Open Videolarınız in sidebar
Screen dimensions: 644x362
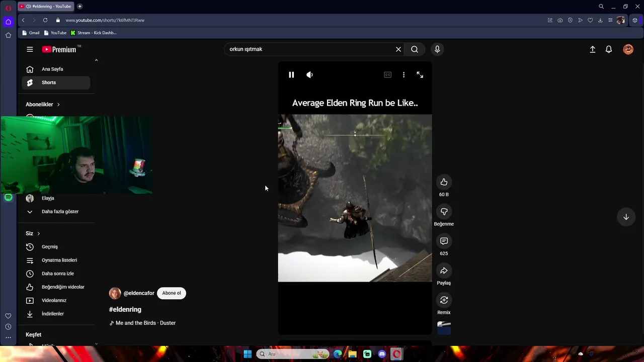tap(56, 301)
